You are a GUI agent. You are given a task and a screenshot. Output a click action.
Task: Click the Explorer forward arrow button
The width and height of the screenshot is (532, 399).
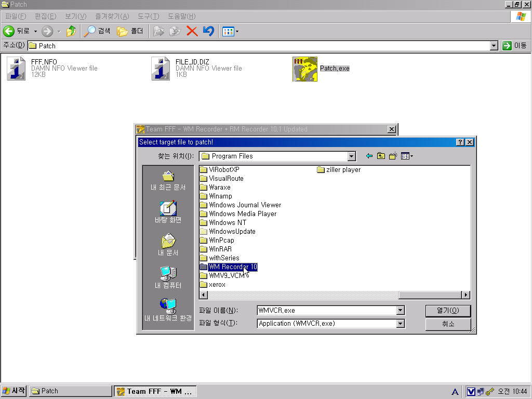coord(47,31)
